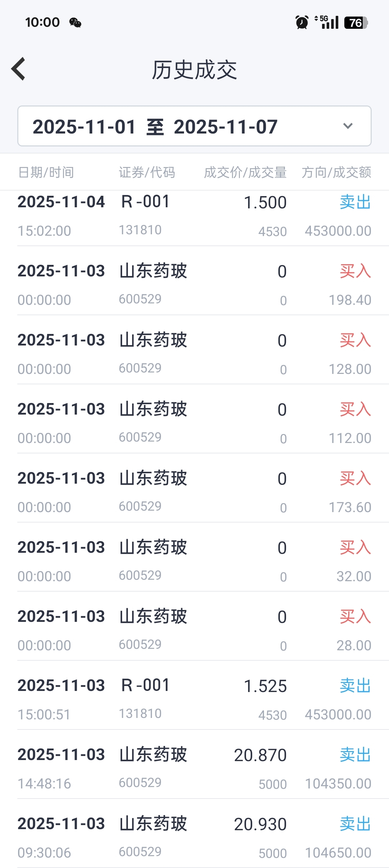
Task: Tap the 成交价/成交量 column header
Action: 245,172
